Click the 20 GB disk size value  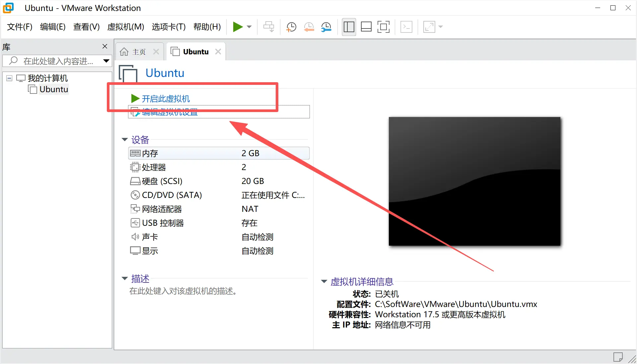pyautogui.click(x=252, y=181)
